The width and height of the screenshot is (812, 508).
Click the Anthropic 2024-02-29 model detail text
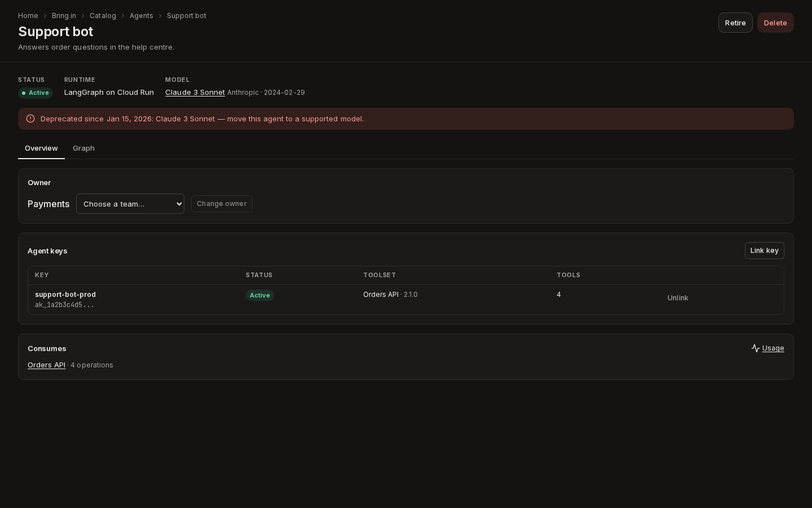[x=266, y=93]
